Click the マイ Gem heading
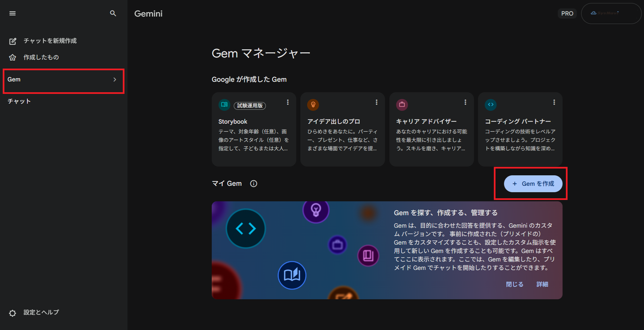The image size is (644, 330). click(227, 184)
